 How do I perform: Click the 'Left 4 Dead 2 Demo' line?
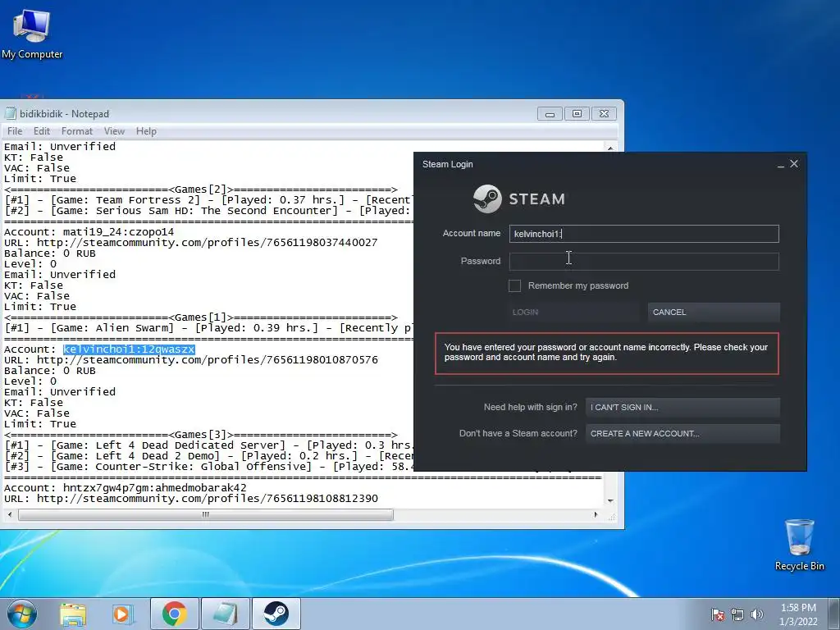coord(208,456)
